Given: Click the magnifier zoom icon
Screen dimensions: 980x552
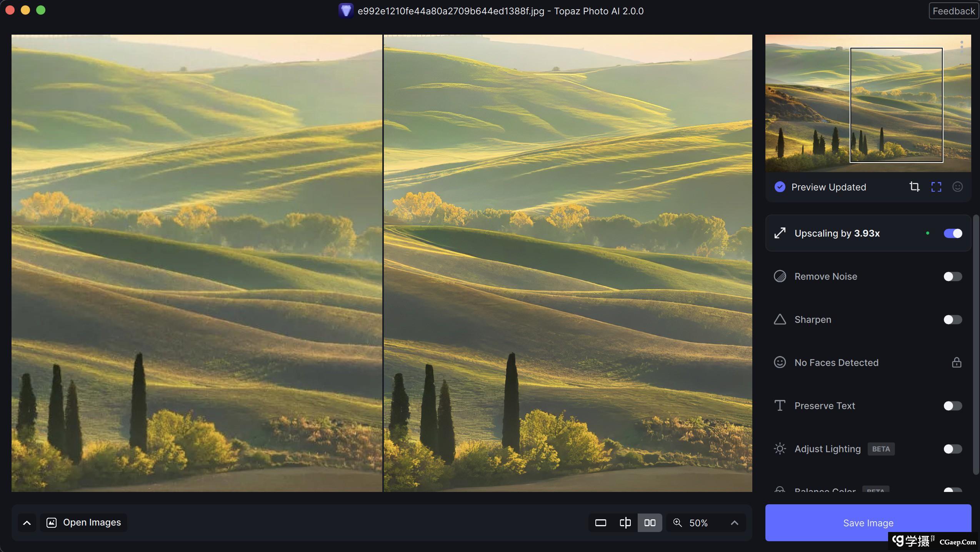Looking at the screenshot, I should point(677,523).
